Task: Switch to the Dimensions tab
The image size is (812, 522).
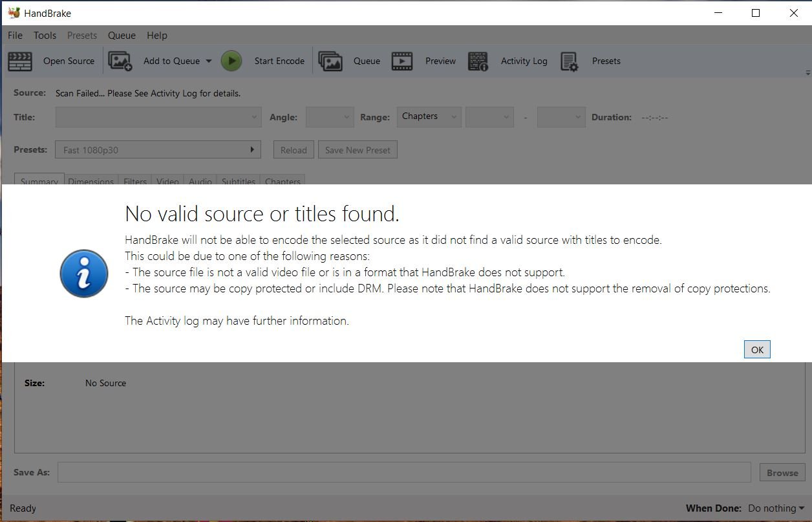Action: 91,180
